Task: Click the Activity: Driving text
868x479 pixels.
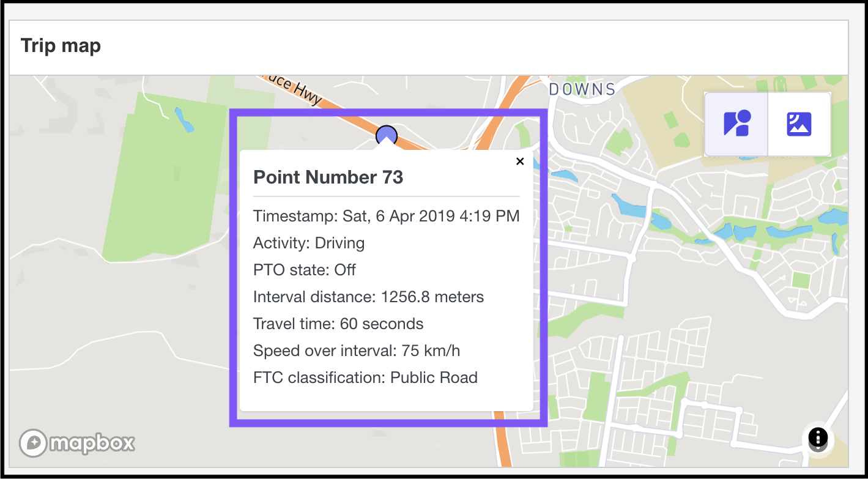Action: 309,243
